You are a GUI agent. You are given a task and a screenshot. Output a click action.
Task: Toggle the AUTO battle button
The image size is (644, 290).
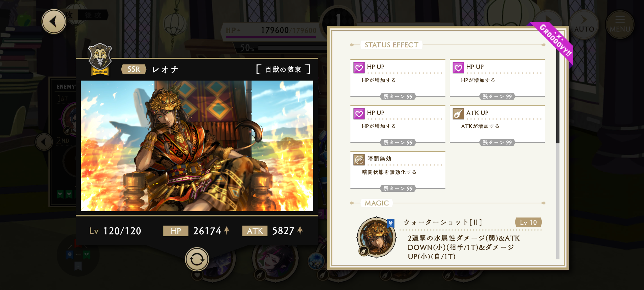584,25
